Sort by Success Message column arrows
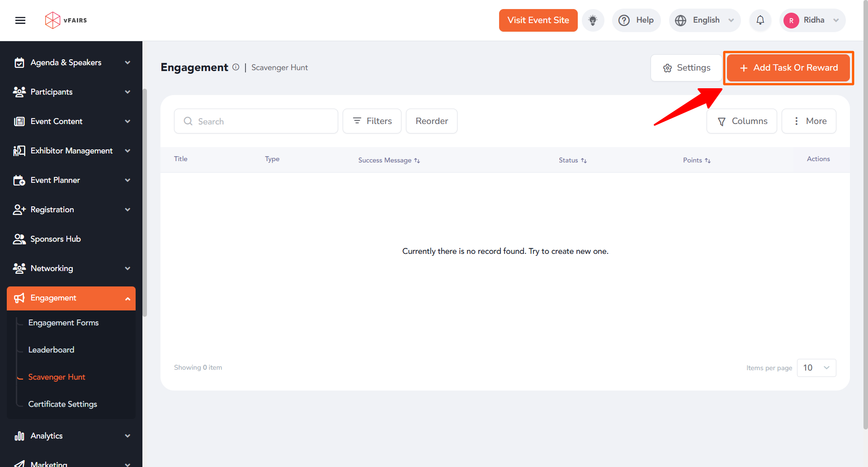Viewport: 868px width, 467px height. [417, 161]
